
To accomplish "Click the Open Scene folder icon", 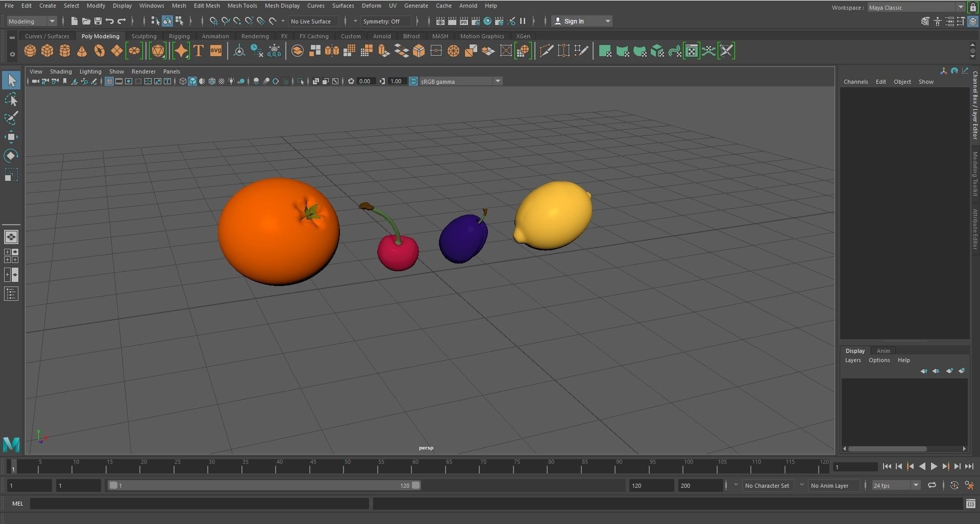I will click(86, 21).
